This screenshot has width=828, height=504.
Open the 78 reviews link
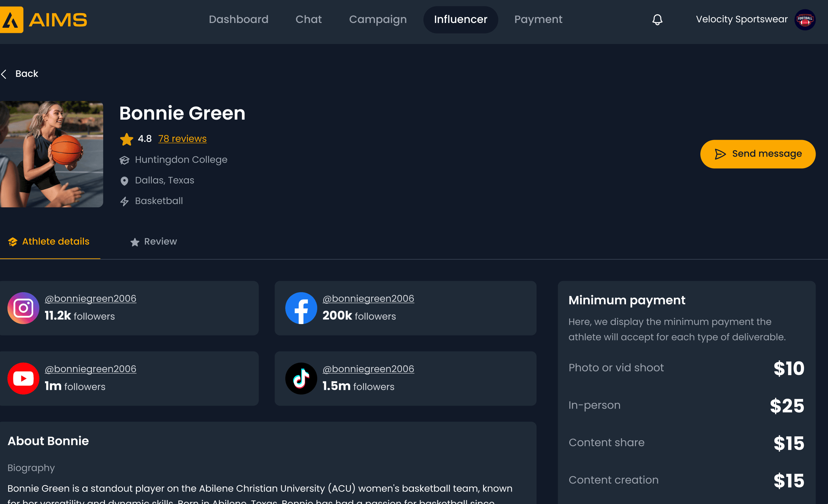tap(182, 138)
